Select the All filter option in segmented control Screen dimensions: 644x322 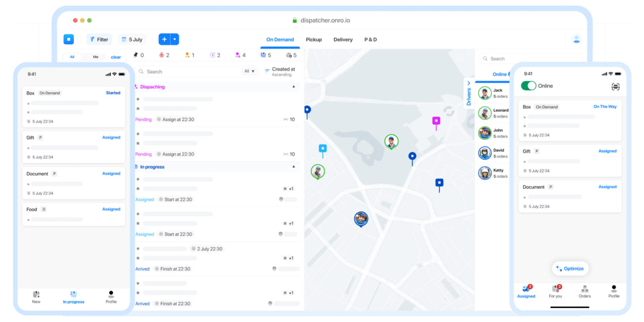(x=72, y=57)
